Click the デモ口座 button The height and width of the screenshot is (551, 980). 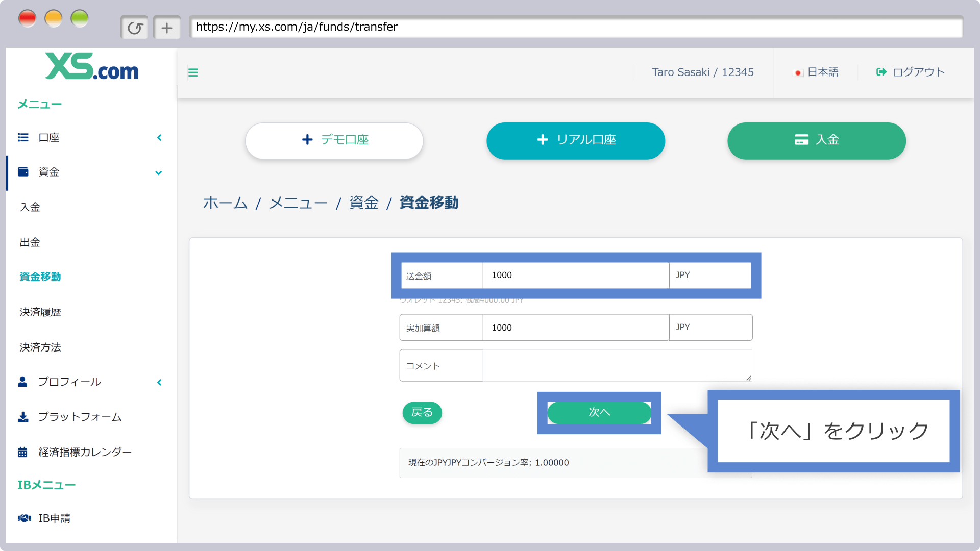(334, 140)
